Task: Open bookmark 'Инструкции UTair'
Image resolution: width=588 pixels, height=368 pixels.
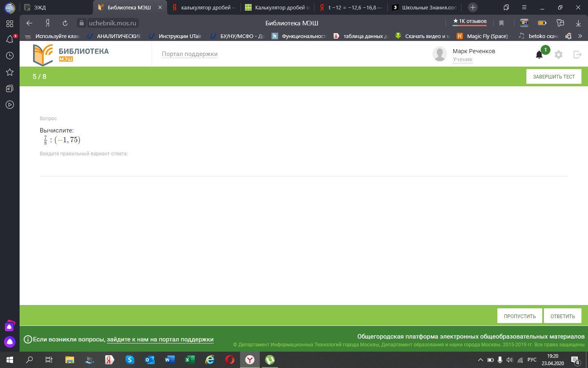Action: pos(176,36)
